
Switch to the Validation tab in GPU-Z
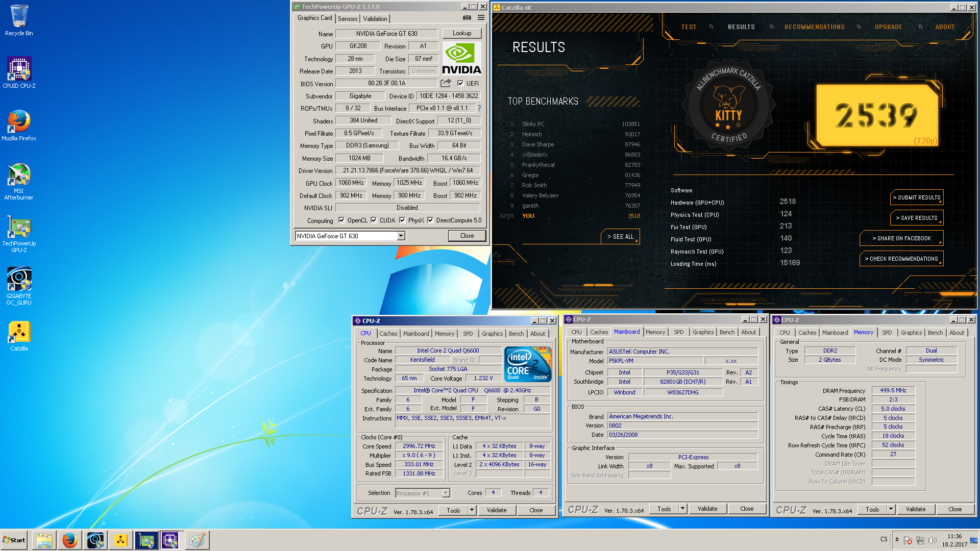click(375, 19)
